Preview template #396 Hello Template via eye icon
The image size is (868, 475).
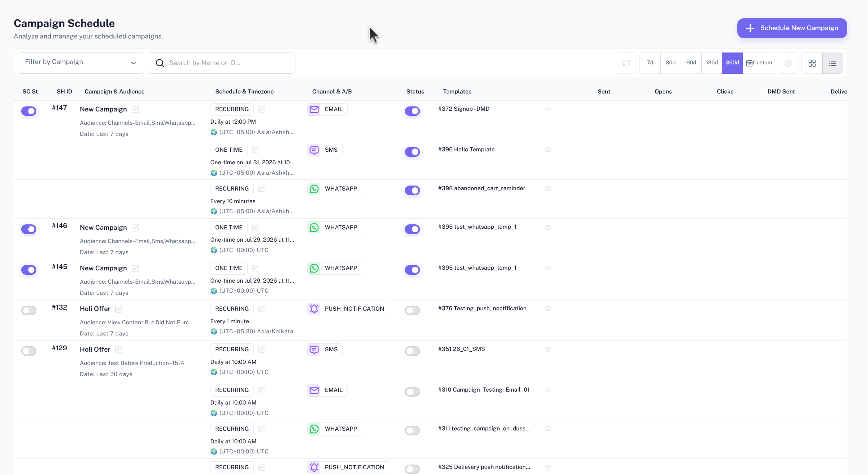(548, 150)
